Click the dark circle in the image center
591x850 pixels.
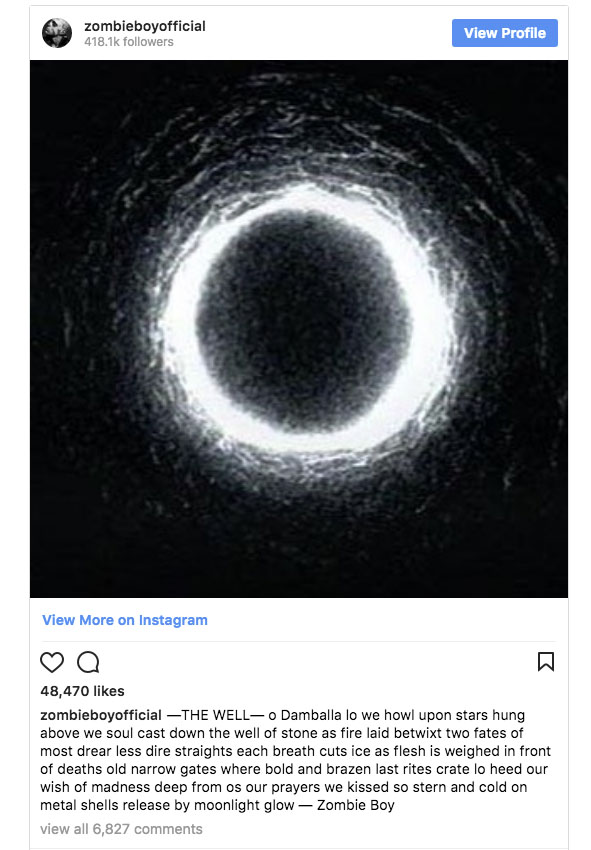click(x=304, y=320)
